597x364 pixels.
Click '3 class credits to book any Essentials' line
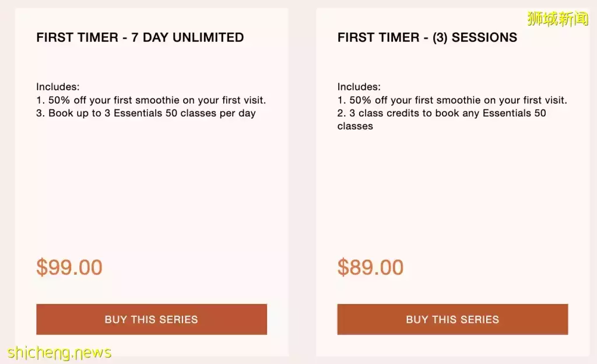coord(441,113)
